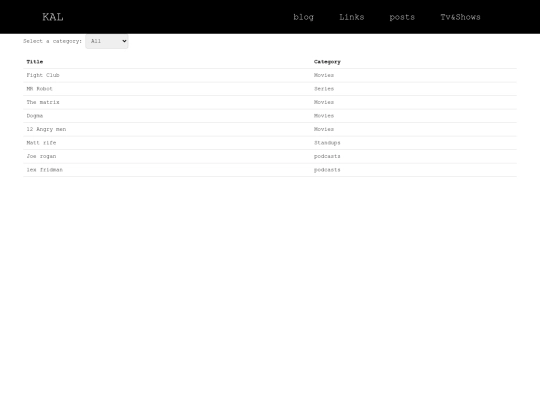Click the KAL site logo
This screenshot has height=405, width=540.
pos(53,17)
